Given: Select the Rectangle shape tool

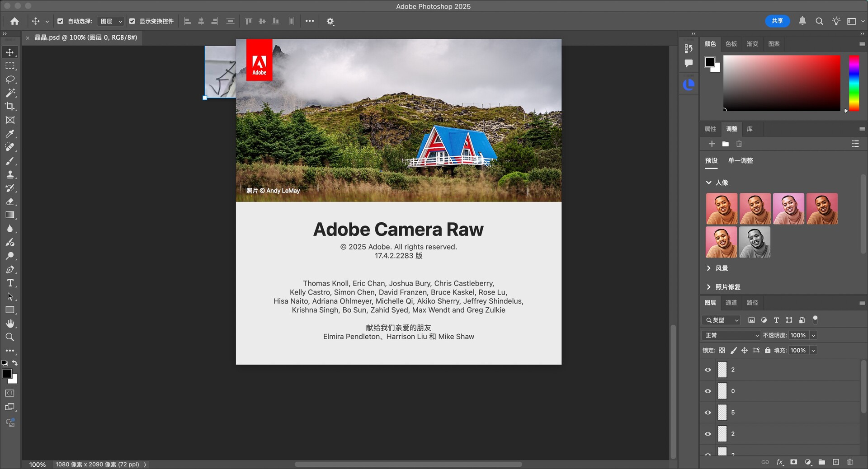Looking at the screenshot, I should 10,310.
